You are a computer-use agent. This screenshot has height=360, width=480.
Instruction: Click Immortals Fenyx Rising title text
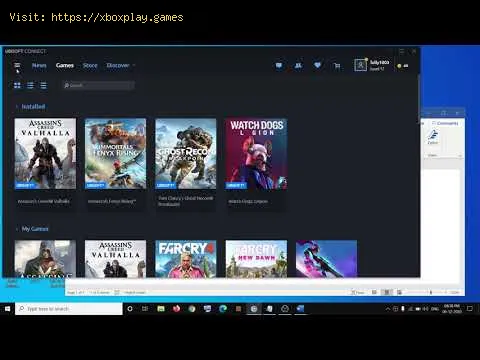(112, 201)
